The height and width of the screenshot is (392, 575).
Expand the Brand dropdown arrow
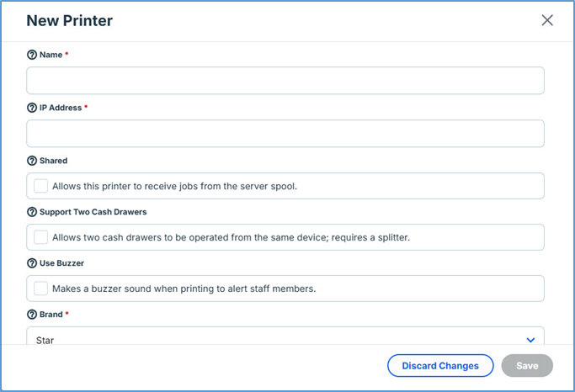(x=530, y=339)
